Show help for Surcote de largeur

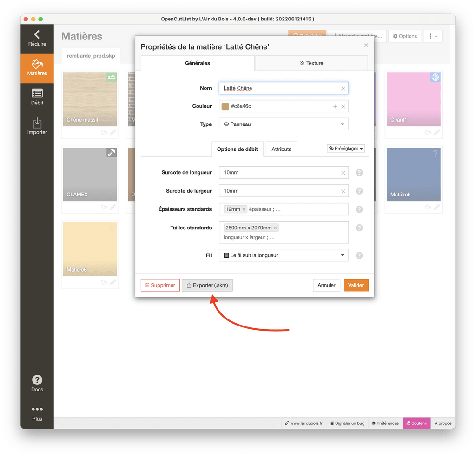(359, 191)
